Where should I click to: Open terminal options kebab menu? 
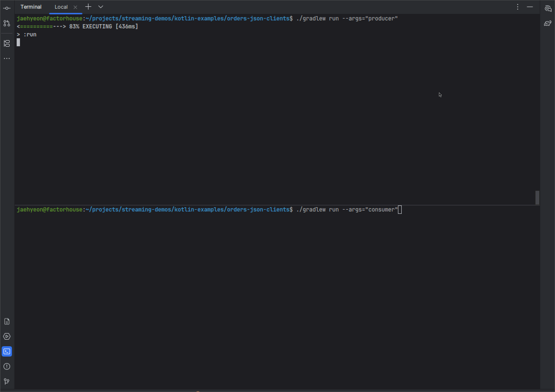click(x=517, y=7)
